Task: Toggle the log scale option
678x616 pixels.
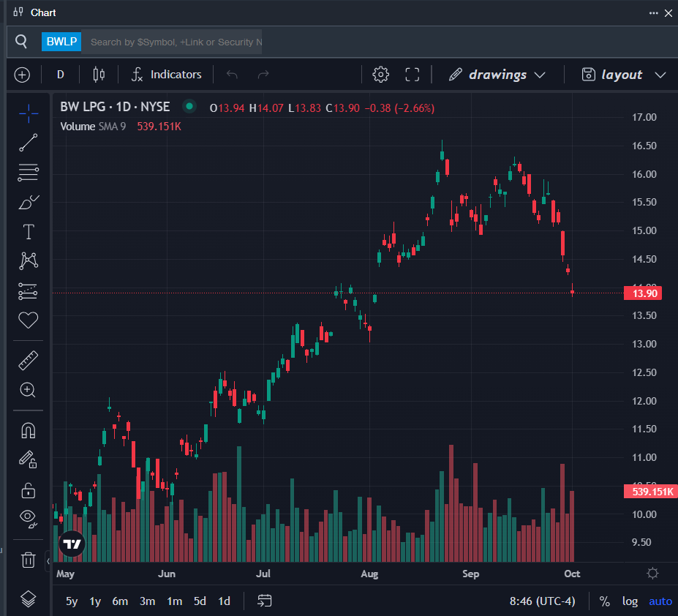Action: tap(630, 601)
